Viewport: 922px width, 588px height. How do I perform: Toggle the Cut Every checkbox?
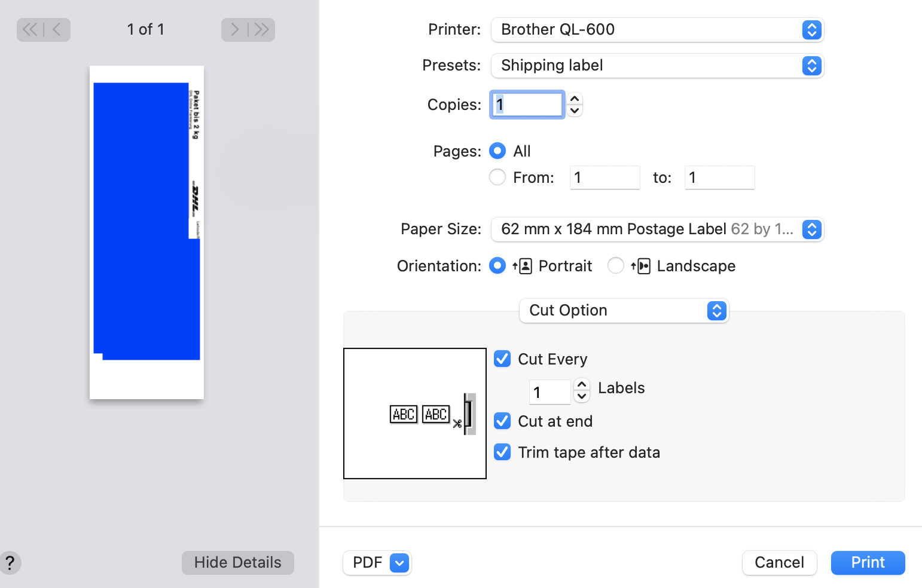click(502, 359)
